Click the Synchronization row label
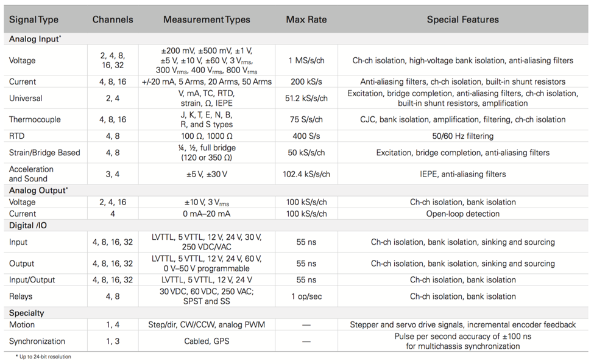 pyautogui.click(x=37, y=341)
